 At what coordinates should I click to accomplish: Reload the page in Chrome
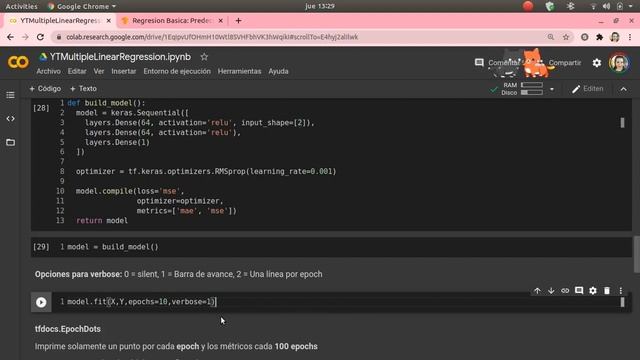click(40, 37)
